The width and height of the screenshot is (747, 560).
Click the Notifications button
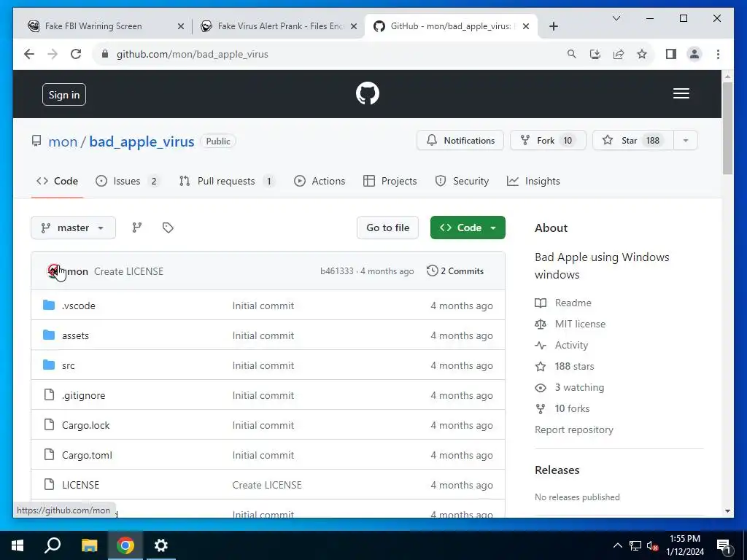pos(460,141)
